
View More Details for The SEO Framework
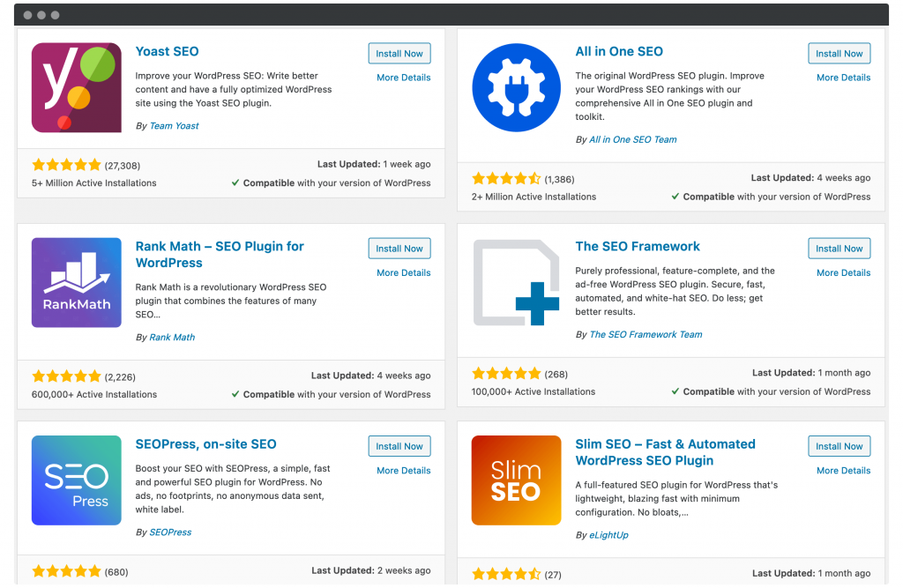pos(843,273)
